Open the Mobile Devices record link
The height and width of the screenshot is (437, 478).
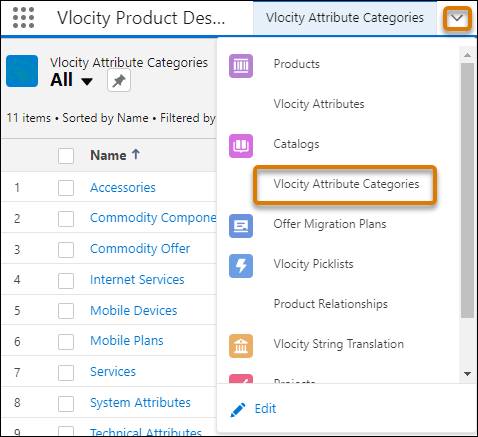click(133, 311)
